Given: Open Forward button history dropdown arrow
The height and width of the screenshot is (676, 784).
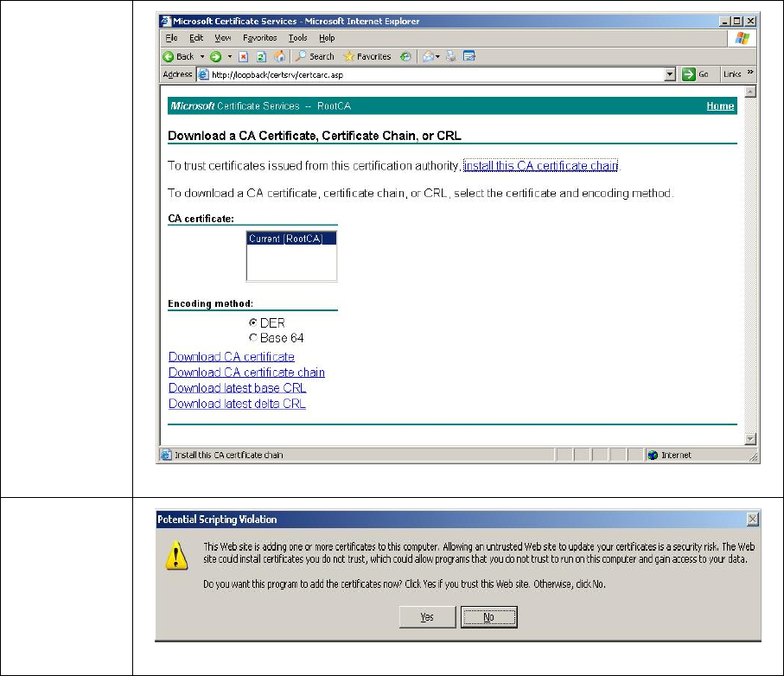Looking at the screenshot, I should (230, 56).
